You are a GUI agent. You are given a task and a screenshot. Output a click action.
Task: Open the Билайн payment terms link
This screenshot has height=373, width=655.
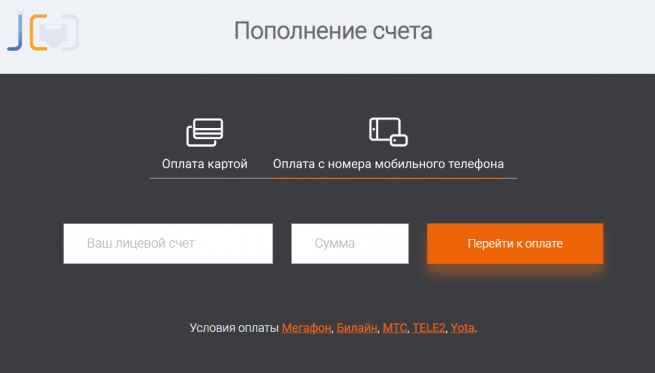357,328
